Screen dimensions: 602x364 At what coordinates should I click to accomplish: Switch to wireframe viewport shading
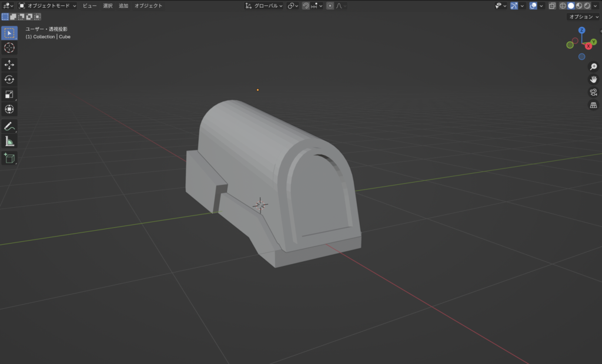point(563,6)
